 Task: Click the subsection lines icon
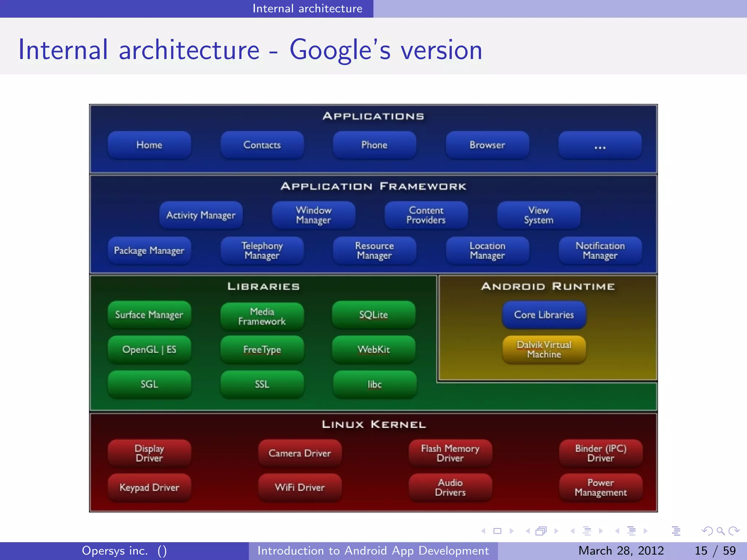(587, 531)
